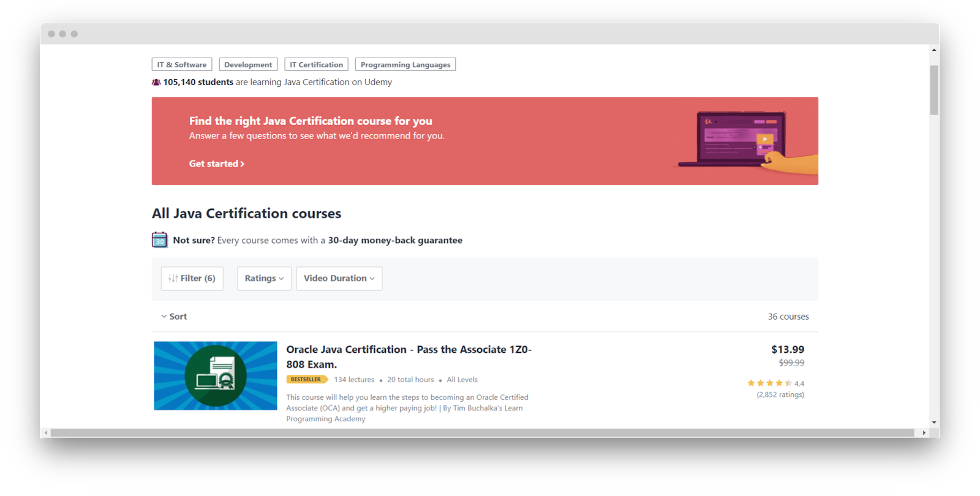Open the IT & Software topic tag
Screen dimensions: 980x496
click(182, 64)
